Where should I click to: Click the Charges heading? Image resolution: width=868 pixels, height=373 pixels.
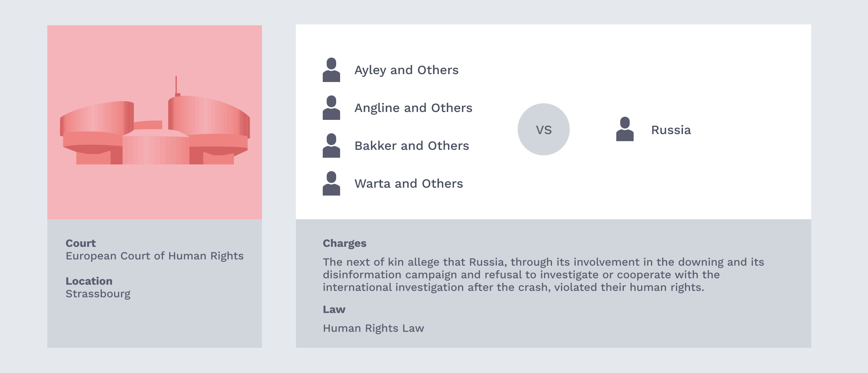pyautogui.click(x=344, y=243)
